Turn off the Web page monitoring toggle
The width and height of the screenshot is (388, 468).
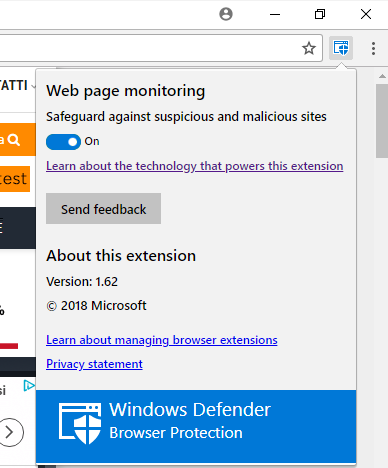[63, 142]
